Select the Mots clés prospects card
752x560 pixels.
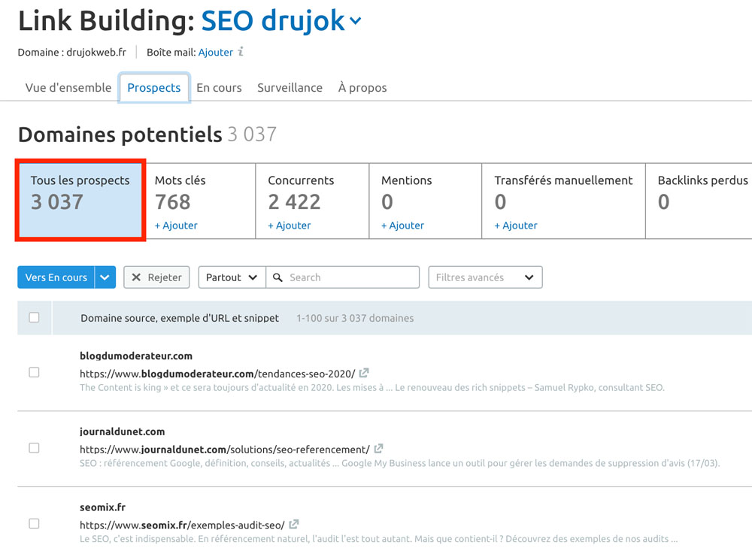[x=200, y=201]
